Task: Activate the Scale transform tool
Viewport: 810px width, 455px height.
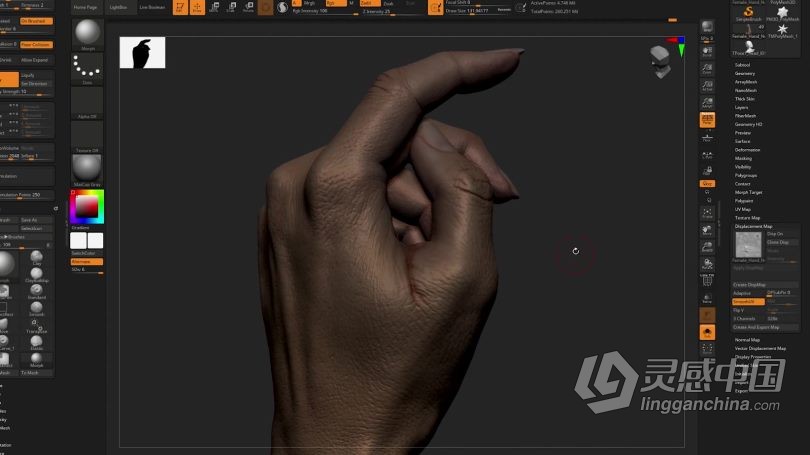Action: click(x=231, y=7)
